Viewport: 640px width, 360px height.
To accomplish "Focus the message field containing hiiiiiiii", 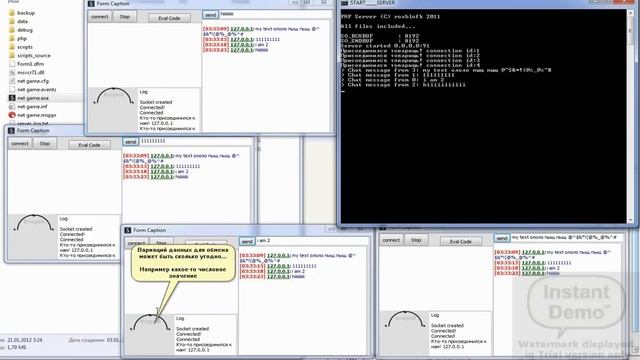I will point(276,14).
